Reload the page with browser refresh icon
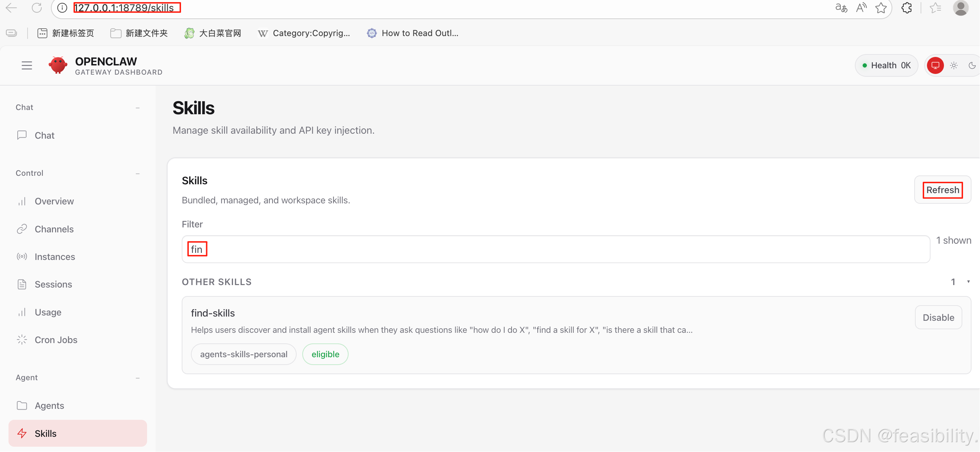980x452 pixels. pos(37,8)
